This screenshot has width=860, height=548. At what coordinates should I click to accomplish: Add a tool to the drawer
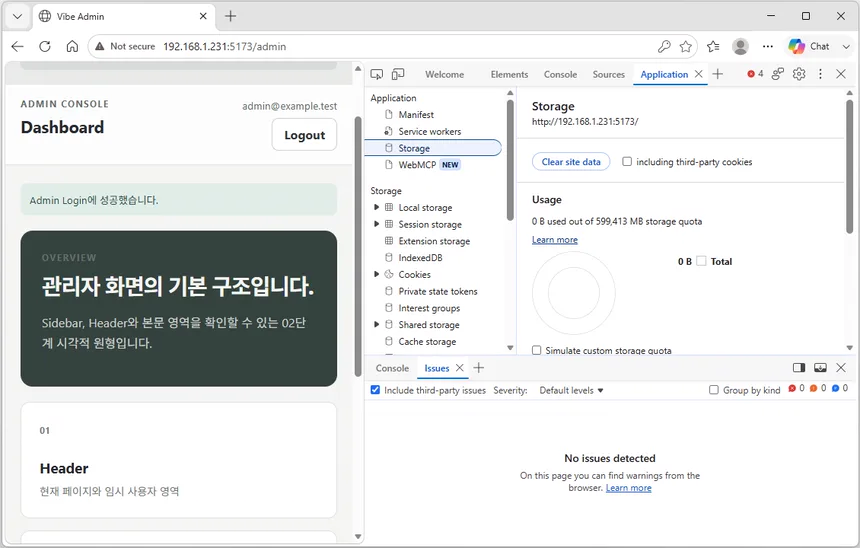click(x=479, y=368)
